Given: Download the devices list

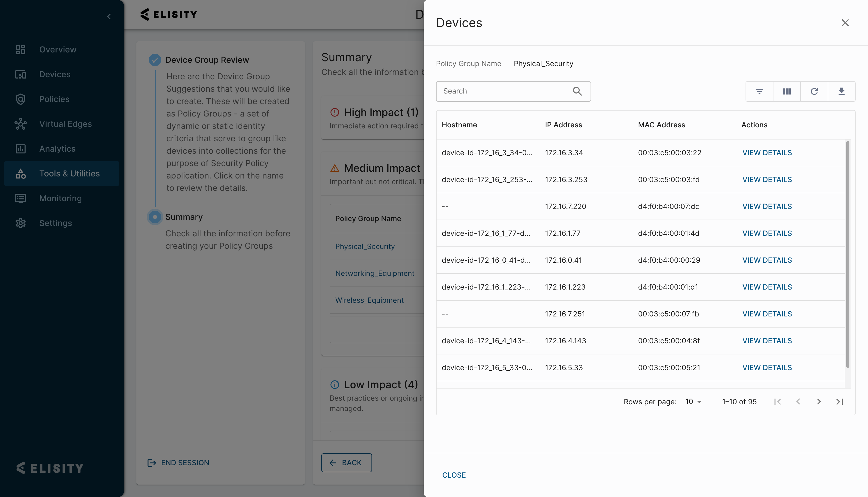Looking at the screenshot, I should tap(841, 91).
